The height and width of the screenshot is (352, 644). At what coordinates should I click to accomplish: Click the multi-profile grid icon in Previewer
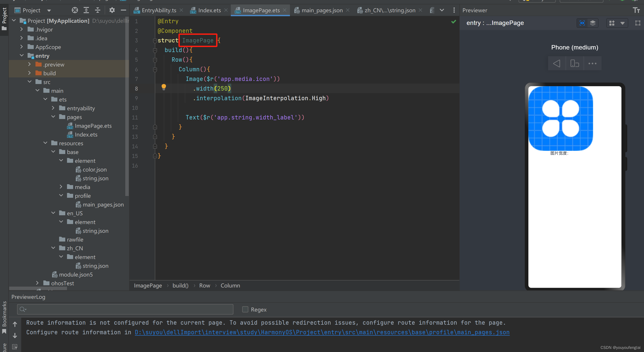pos(612,23)
